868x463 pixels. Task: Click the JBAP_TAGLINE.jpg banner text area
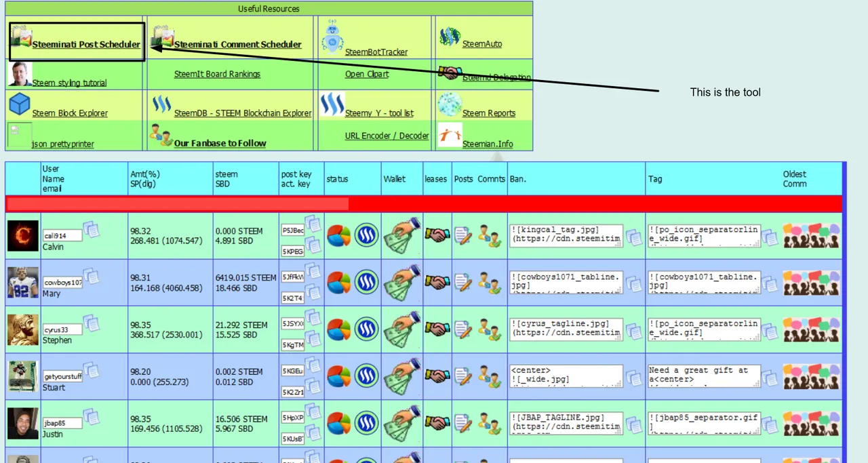pos(566,423)
